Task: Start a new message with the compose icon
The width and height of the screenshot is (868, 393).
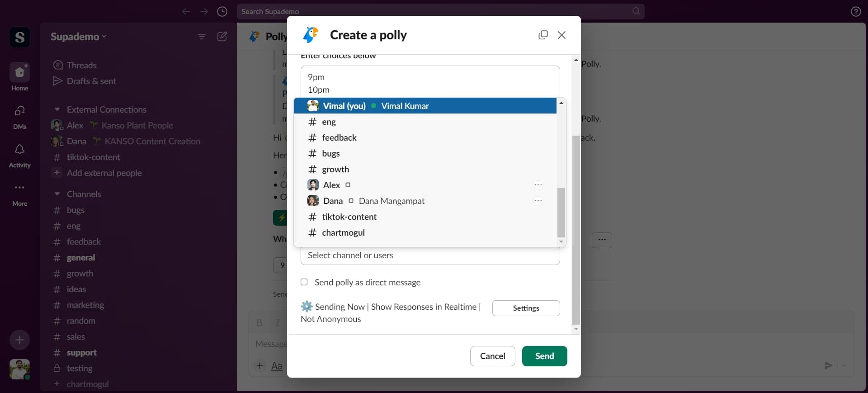Action: click(222, 37)
